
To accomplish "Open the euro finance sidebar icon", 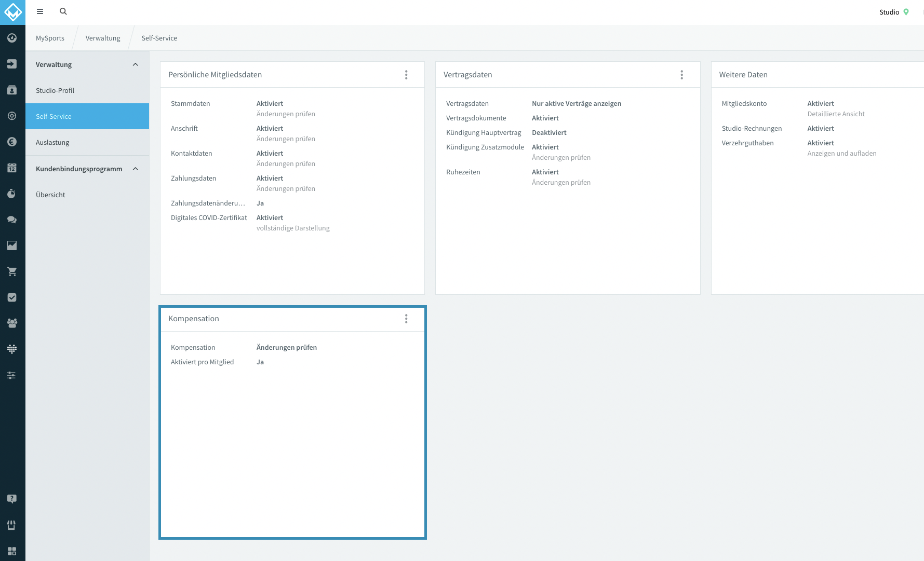I will tap(12, 142).
